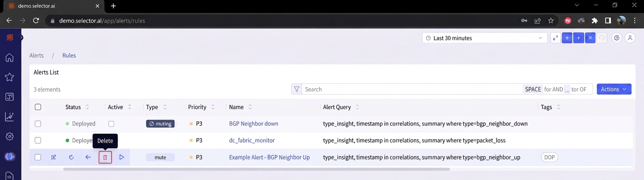Open the home icon in the sidebar

point(9,58)
